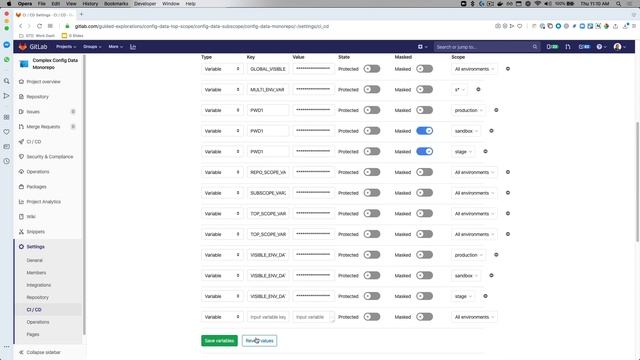Click the PWD1 key field on sandbox row
640x360 pixels.
tap(268, 131)
